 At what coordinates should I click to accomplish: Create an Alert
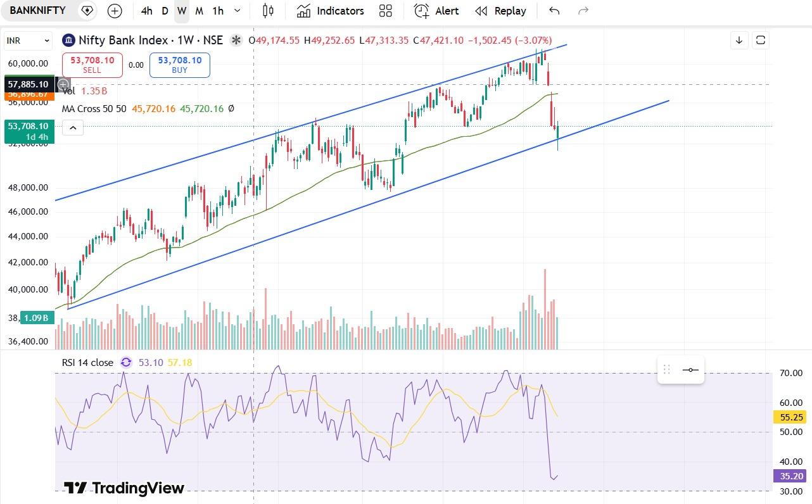[436, 11]
